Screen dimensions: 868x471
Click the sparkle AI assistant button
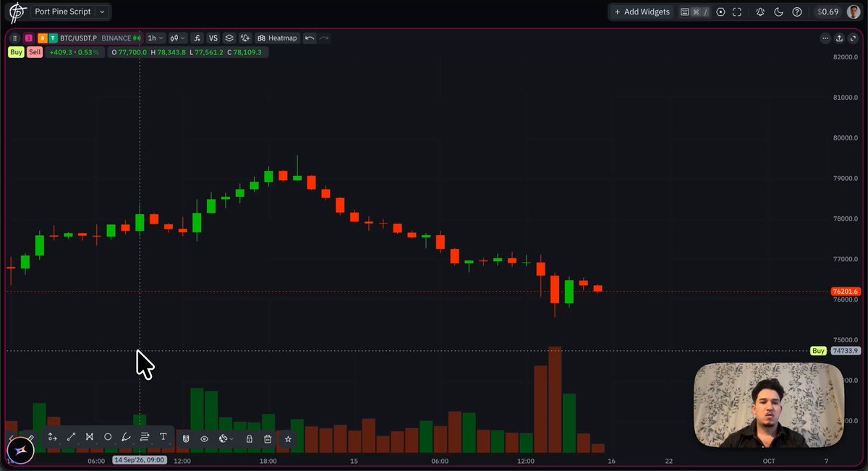click(20, 450)
